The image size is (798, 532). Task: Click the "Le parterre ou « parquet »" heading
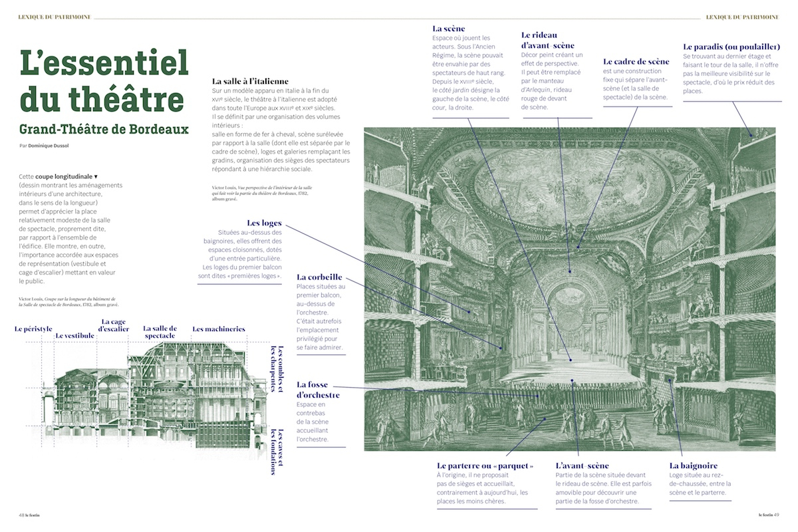click(x=485, y=466)
